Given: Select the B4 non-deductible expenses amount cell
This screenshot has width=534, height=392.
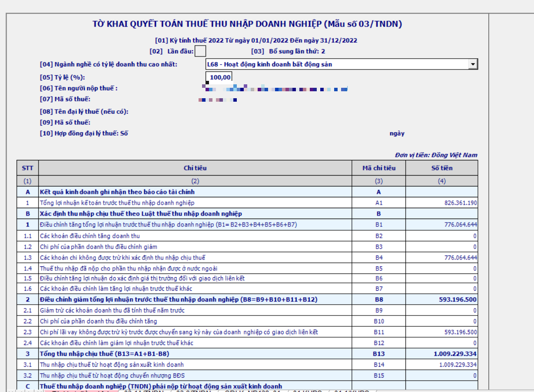Looking at the screenshot, I should [x=441, y=258].
